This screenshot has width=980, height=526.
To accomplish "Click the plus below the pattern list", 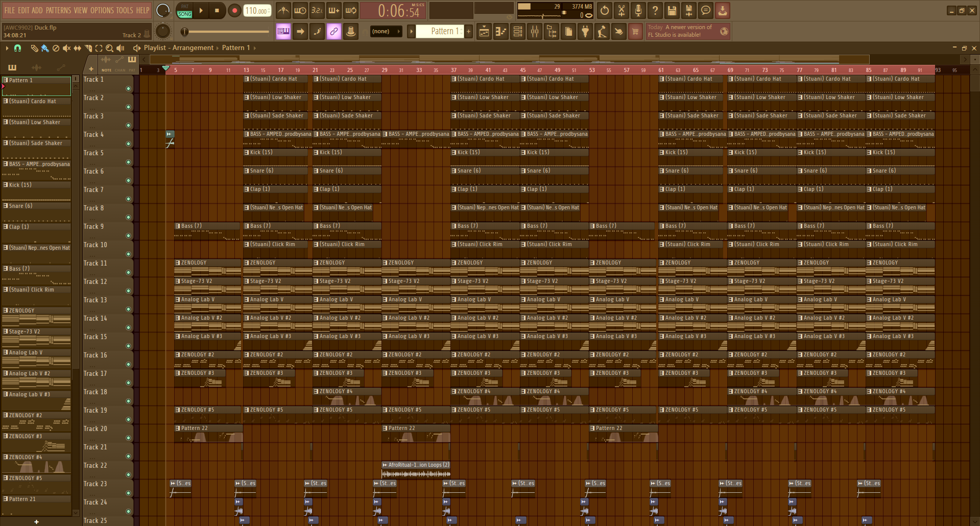I will [36, 521].
